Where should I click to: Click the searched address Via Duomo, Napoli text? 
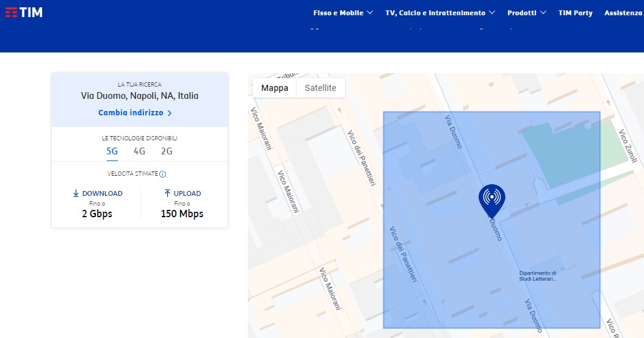(140, 96)
